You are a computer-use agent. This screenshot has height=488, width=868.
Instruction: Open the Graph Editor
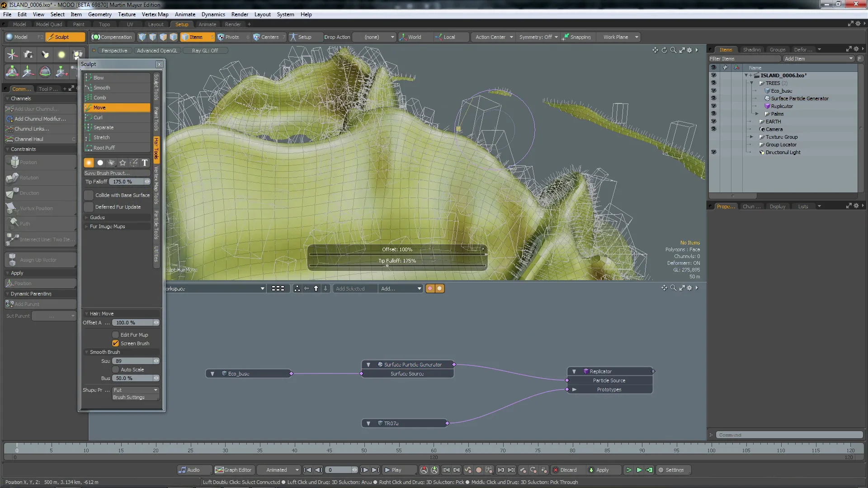[233, 470]
